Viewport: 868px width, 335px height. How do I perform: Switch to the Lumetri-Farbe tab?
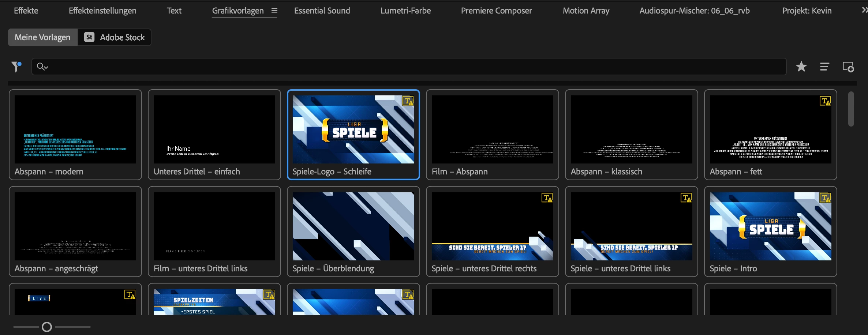[x=405, y=11]
